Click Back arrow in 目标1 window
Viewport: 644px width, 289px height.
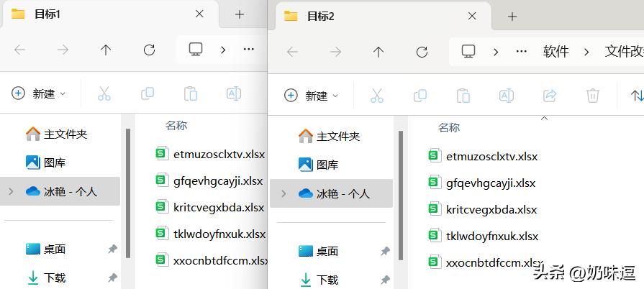point(19,50)
